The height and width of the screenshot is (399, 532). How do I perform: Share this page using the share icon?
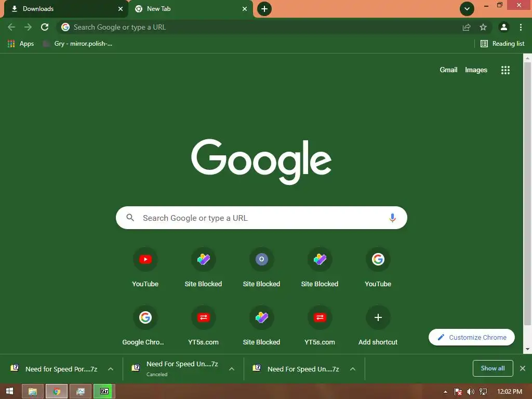[x=467, y=27]
